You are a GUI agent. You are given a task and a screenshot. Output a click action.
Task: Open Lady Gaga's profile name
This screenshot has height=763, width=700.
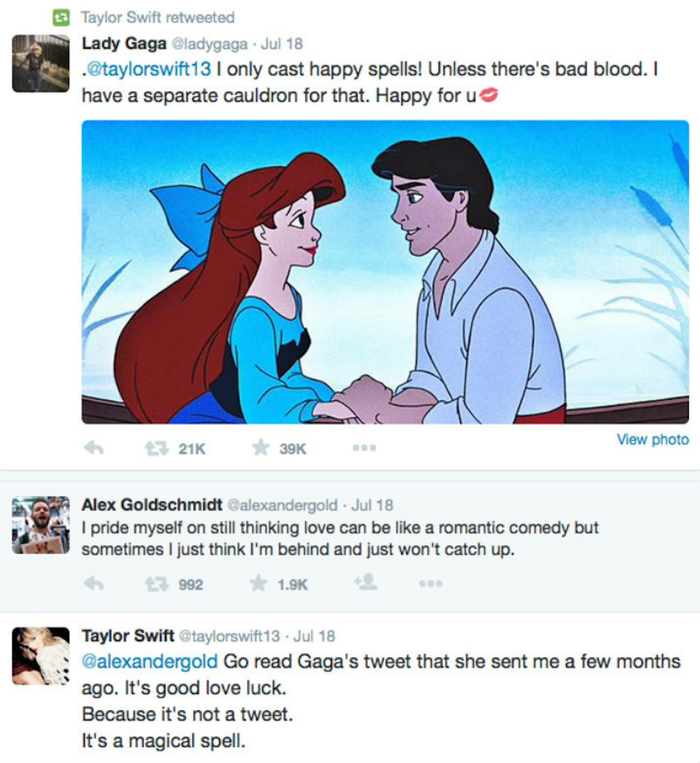[124, 44]
